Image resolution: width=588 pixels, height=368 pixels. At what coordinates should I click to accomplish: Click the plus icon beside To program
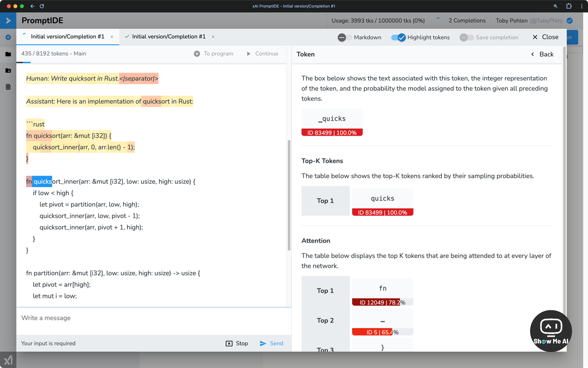click(197, 54)
